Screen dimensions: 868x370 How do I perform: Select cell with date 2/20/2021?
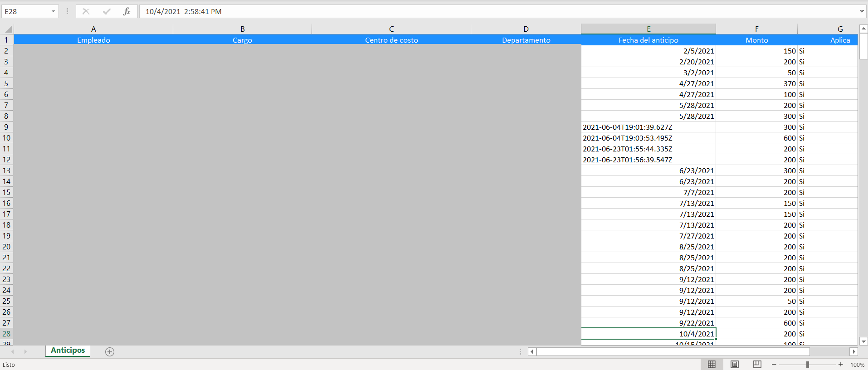[x=649, y=62]
